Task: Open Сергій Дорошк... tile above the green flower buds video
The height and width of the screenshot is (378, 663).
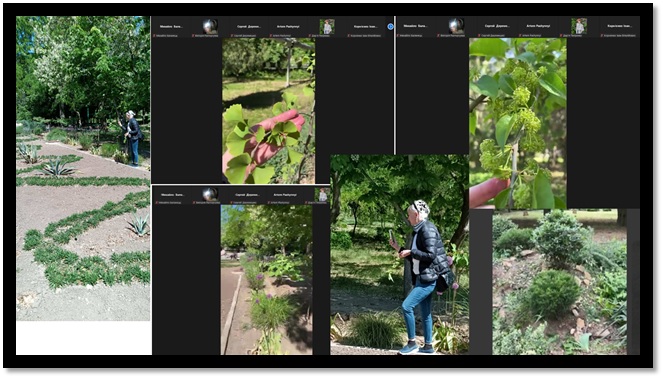Action: pyautogui.click(x=496, y=26)
